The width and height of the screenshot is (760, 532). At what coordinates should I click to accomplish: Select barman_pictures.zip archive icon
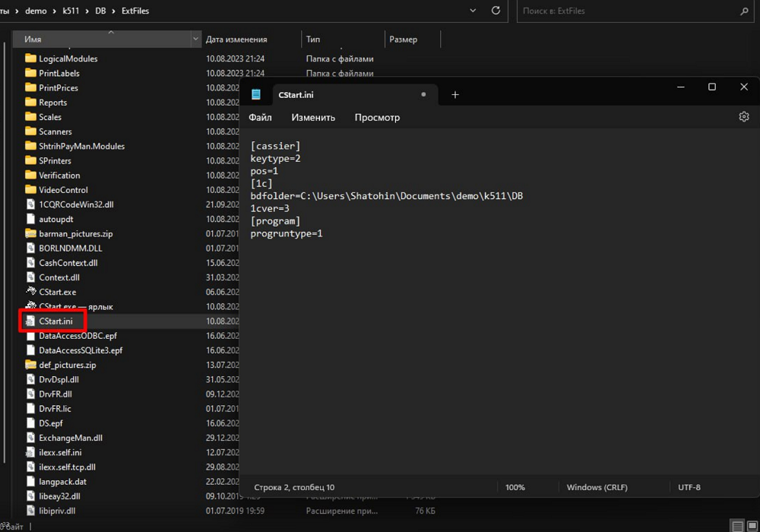pos(30,233)
